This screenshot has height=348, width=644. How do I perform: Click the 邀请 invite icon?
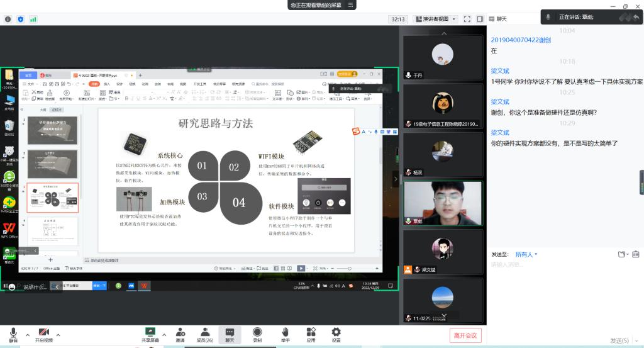tap(180, 332)
